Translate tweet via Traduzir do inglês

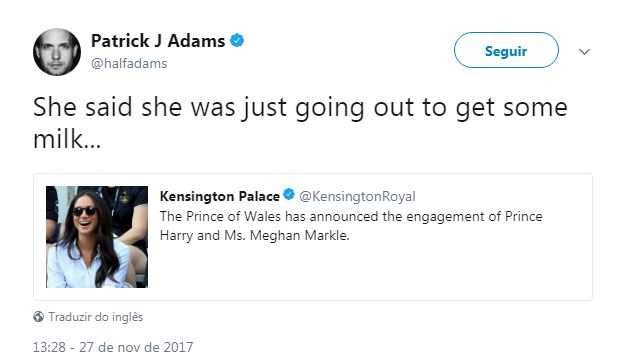tap(96, 317)
